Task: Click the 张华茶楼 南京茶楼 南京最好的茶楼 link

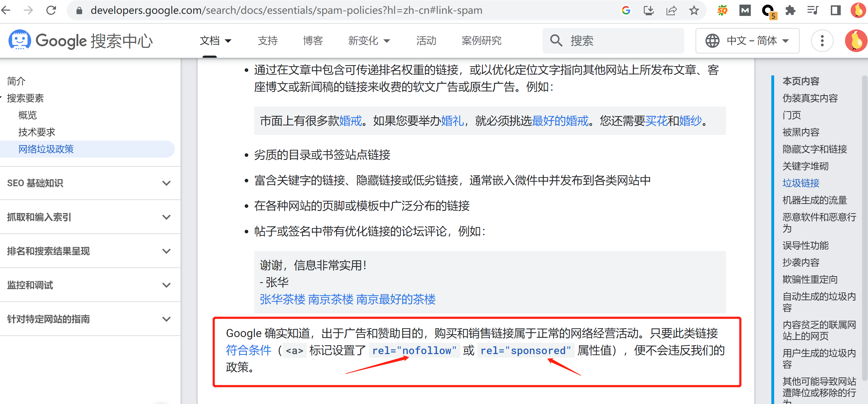Action: [348, 299]
